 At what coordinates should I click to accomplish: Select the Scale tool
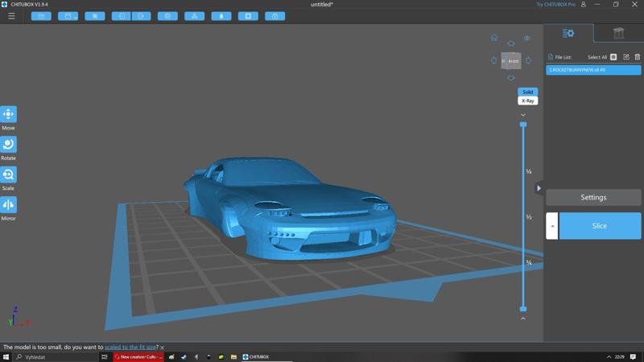pos(8,175)
